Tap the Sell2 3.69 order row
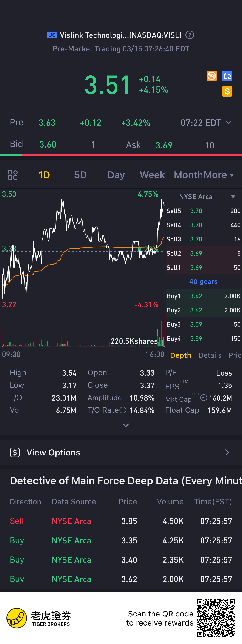This screenshot has width=242, height=644. pos(203,253)
